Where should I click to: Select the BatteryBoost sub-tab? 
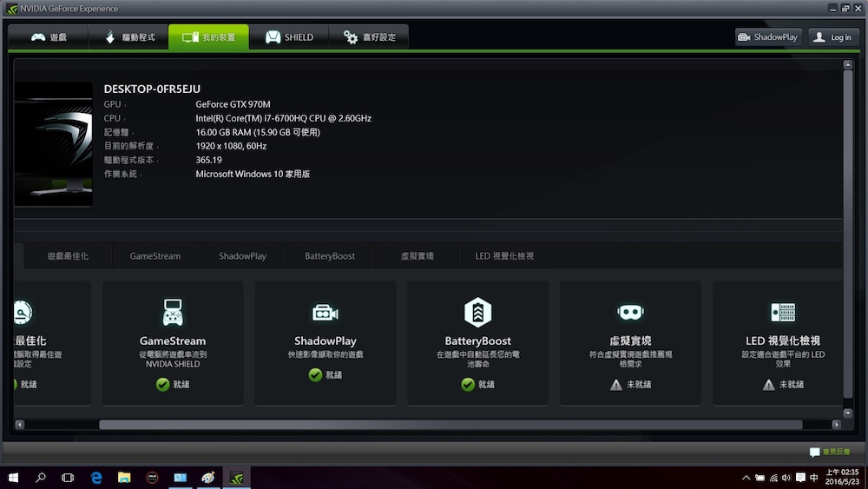pos(330,256)
